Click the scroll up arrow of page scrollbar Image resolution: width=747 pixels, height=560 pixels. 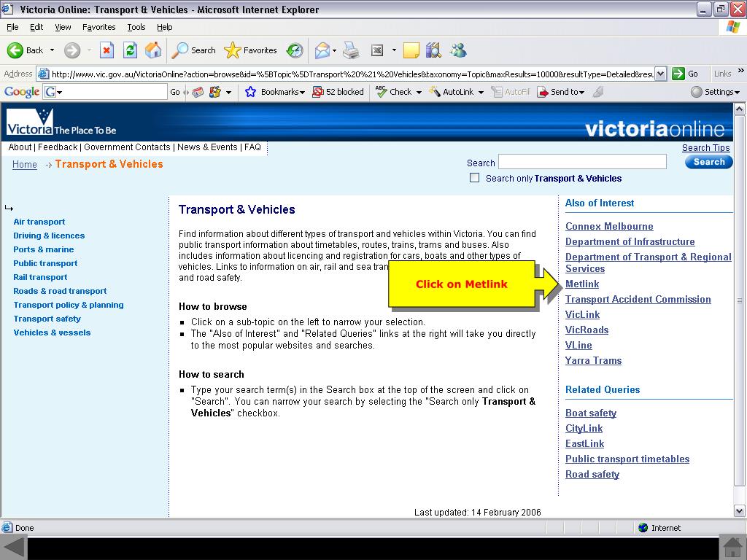(x=739, y=109)
